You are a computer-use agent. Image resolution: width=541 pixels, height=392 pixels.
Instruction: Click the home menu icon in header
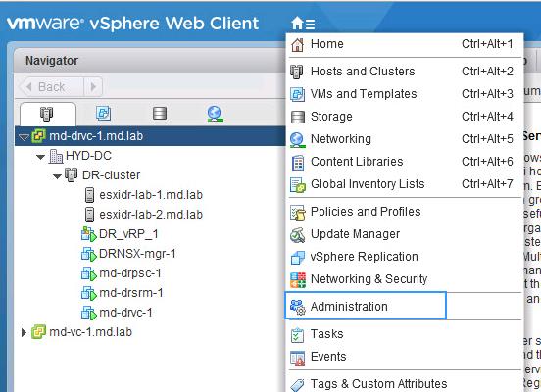click(303, 24)
